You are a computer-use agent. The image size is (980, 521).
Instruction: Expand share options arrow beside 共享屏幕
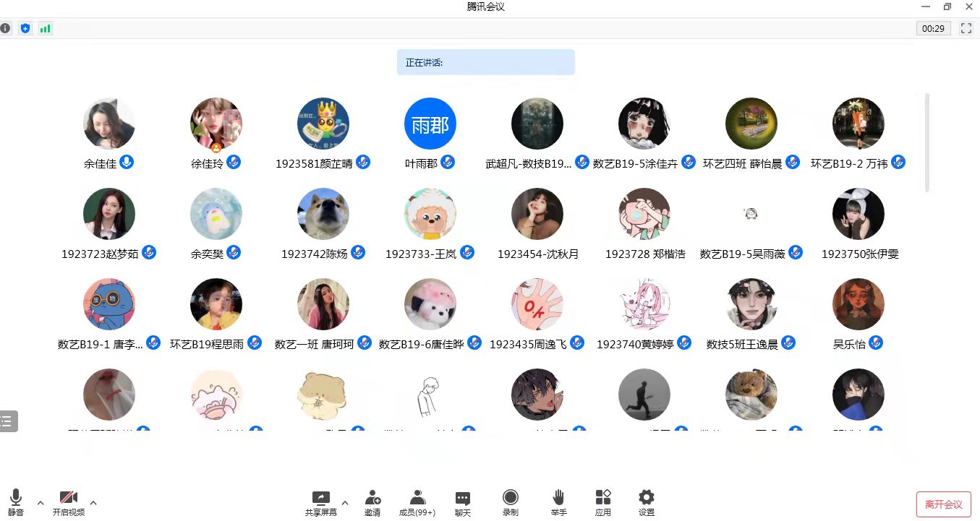(x=345, y=503)
